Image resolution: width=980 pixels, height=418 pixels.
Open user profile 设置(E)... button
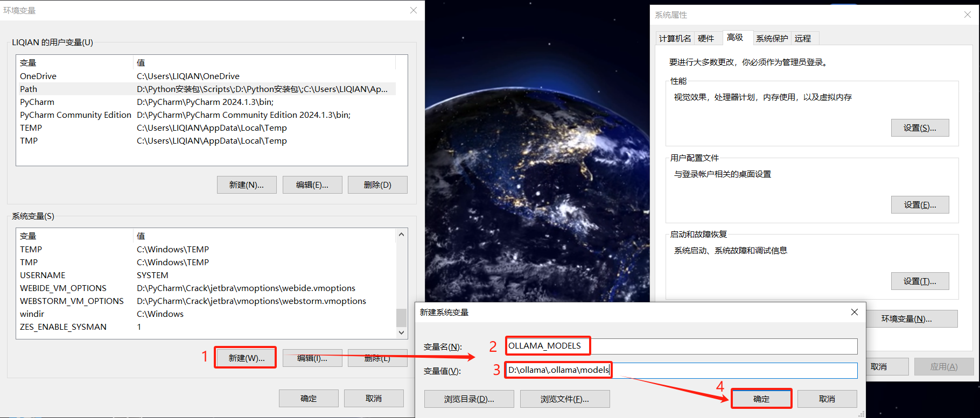(920, 204)
